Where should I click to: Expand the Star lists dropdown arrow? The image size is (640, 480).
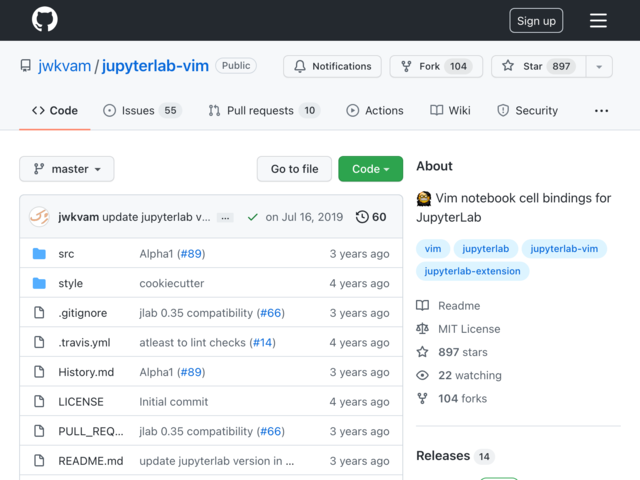pos(599,66)
